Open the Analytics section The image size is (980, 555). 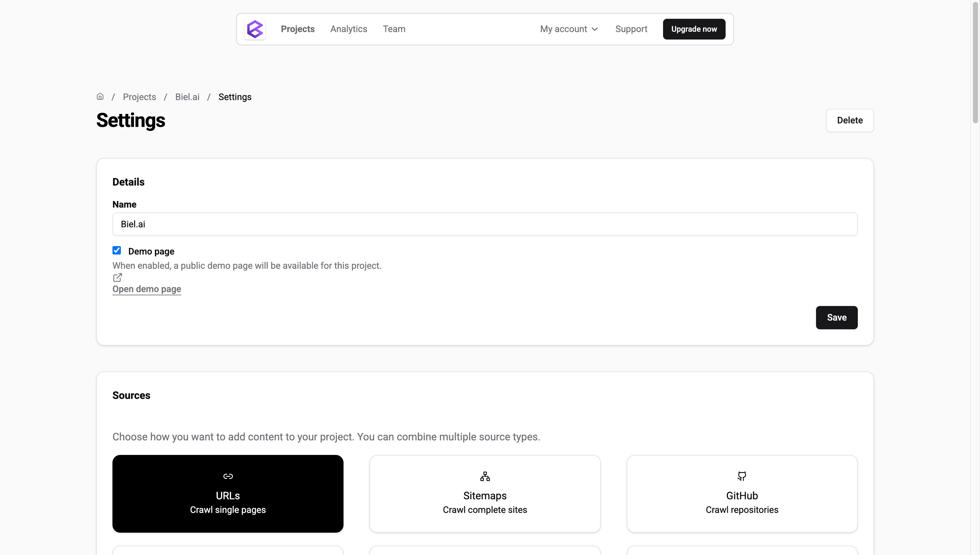coord(348,28)
